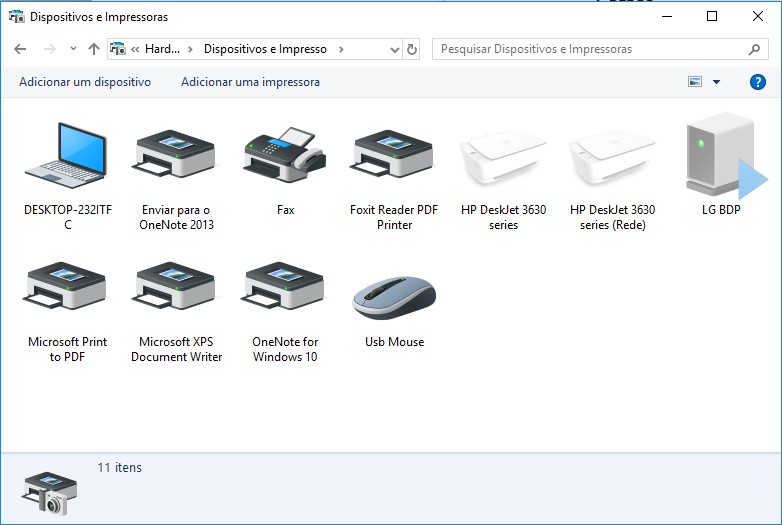Select HP DeskJet 3630 series (Rede) printer

tap(612, 176)
